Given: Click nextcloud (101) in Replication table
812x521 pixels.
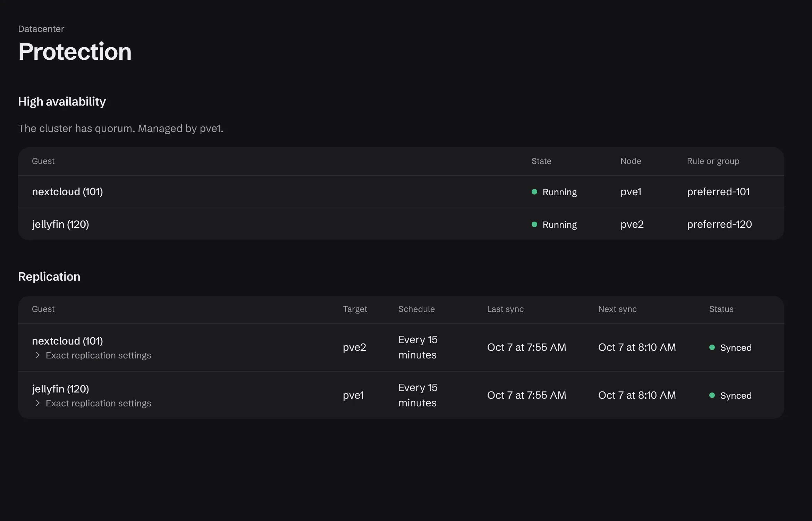Looking at the screenshot, I should pos(67,341).
